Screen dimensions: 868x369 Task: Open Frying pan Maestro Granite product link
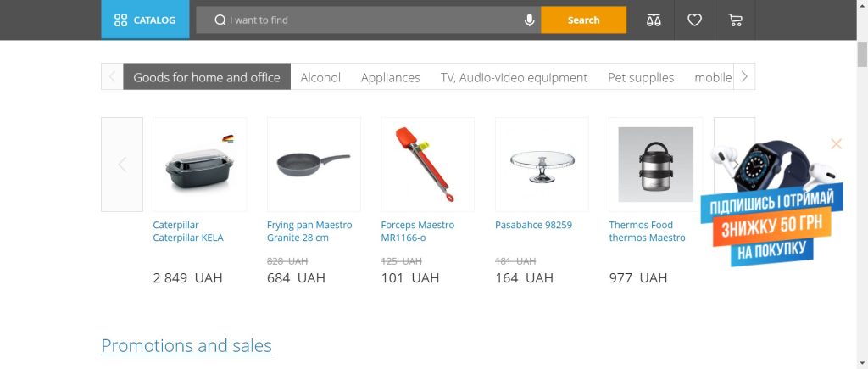(309, 231)
